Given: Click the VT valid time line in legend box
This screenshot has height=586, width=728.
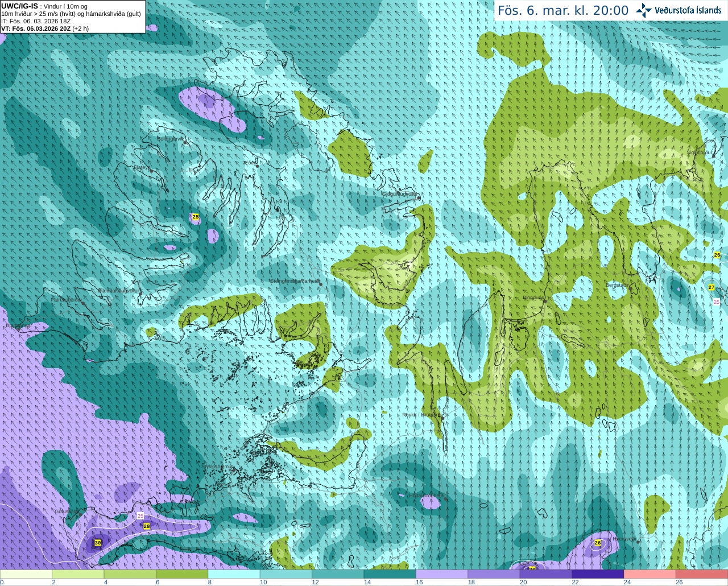Looking at the screenshot, I should 45,28.
